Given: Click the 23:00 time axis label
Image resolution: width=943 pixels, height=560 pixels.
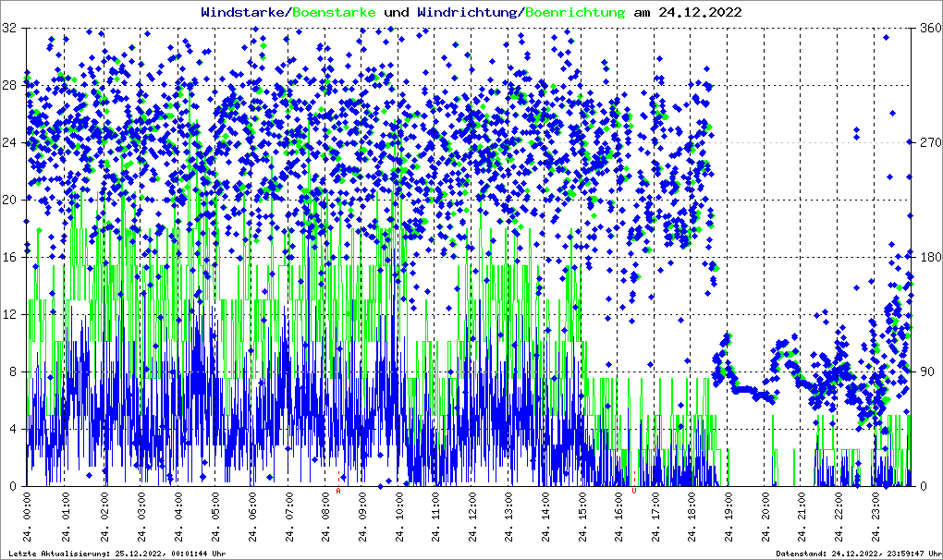Looking at the screenshot, I should [x=876, y=517].
